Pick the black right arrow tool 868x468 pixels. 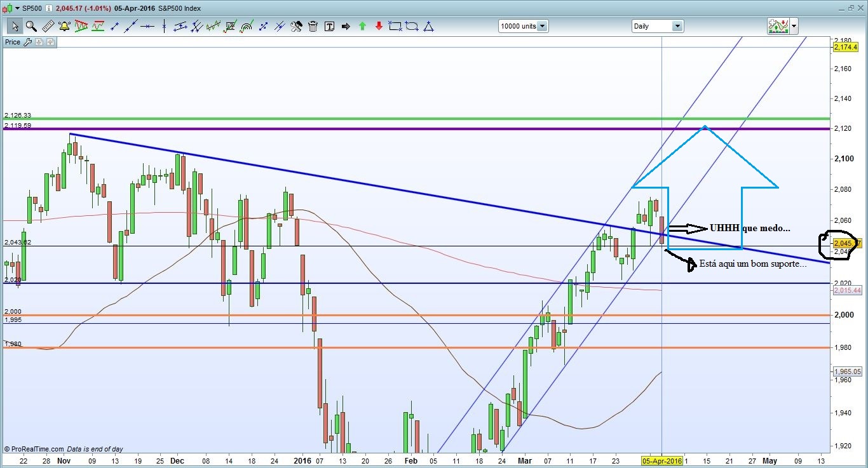click(346, 26)
